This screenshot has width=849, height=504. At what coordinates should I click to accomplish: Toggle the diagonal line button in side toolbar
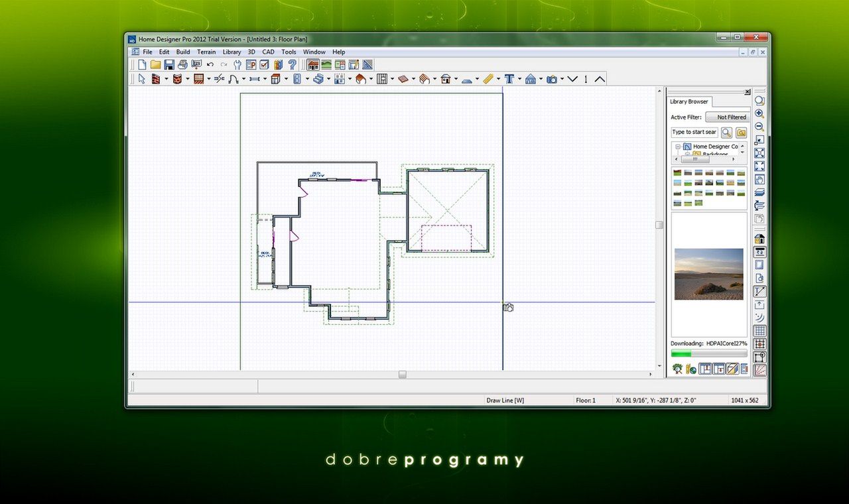[x=759, y=291]
